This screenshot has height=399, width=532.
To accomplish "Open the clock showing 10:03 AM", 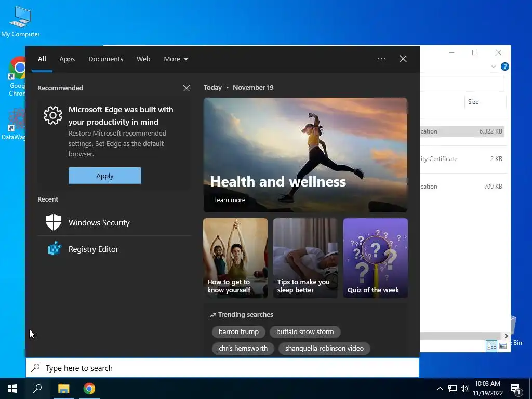I will [487, 389].
